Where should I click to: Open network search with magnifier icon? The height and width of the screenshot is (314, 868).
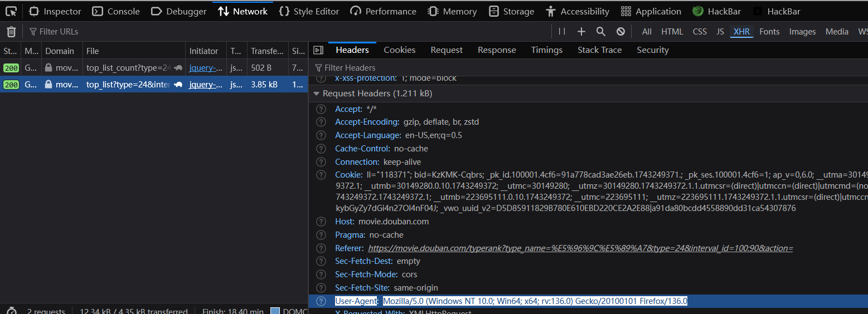point(601,32)
